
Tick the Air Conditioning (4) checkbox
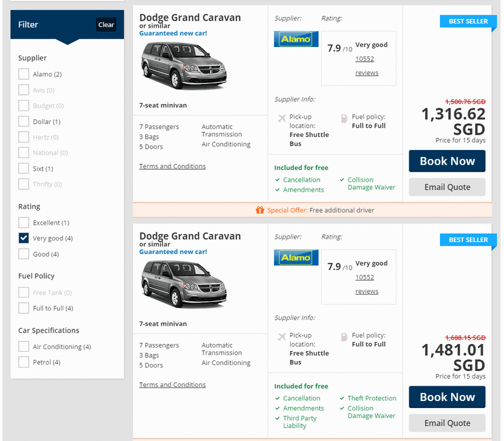pyautogui.click(x=24, y=346)
